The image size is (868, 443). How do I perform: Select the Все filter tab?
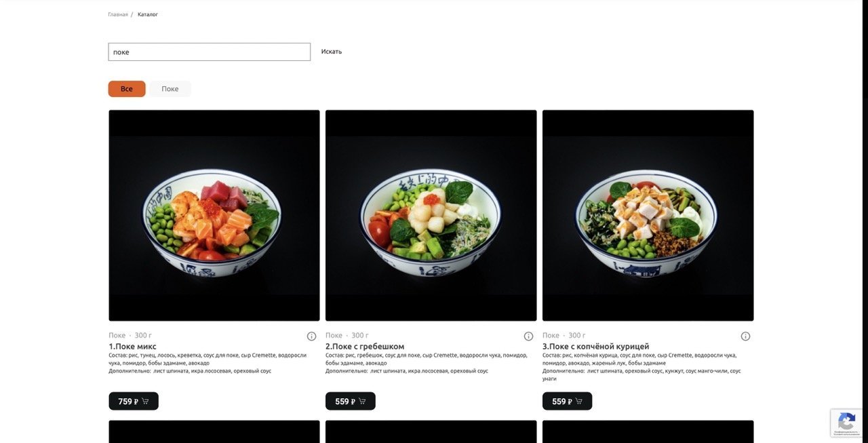point(127,89)
